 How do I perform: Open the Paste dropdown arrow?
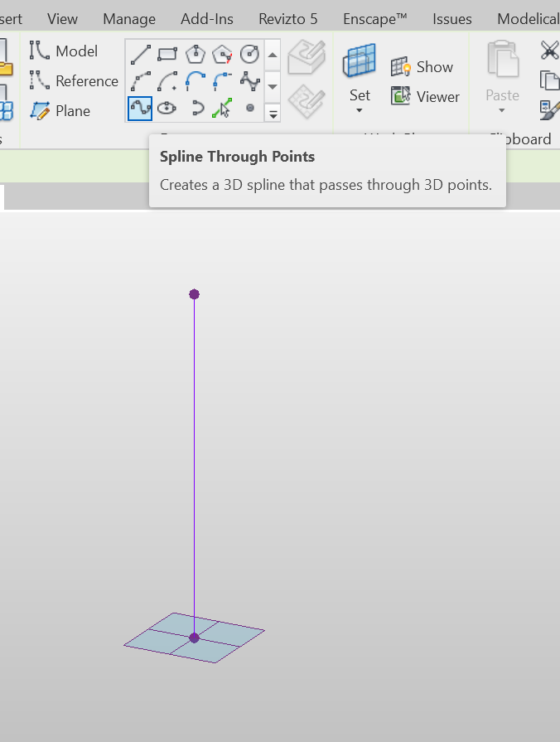click(x=502, y=111)
